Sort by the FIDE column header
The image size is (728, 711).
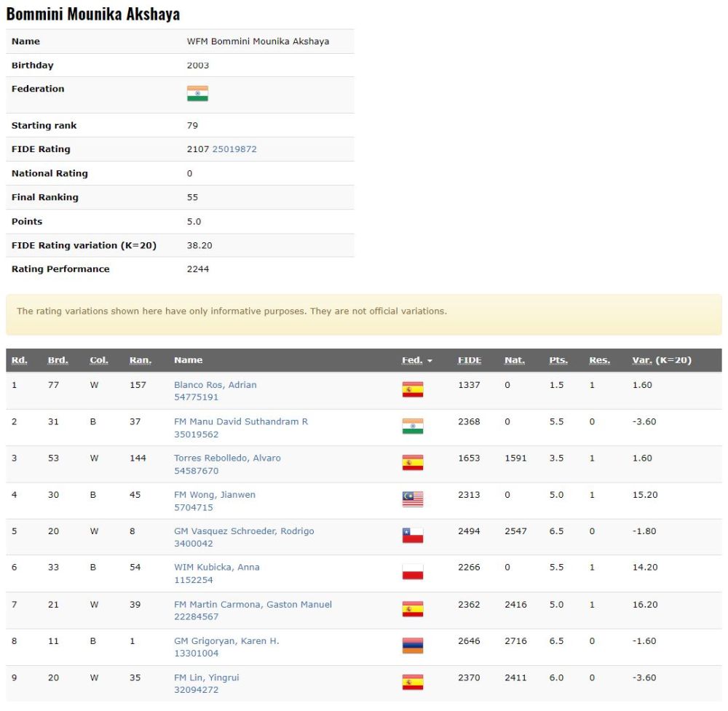tap(470, 360)
